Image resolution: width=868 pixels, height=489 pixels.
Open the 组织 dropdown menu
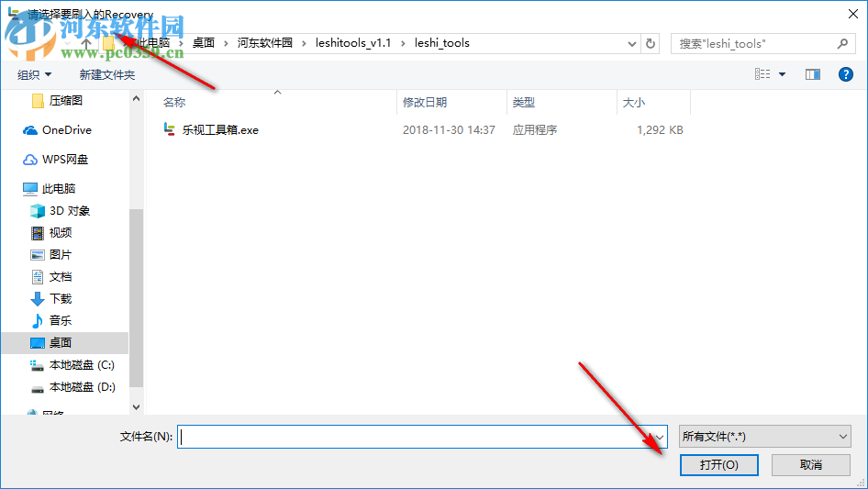(34, 74)
